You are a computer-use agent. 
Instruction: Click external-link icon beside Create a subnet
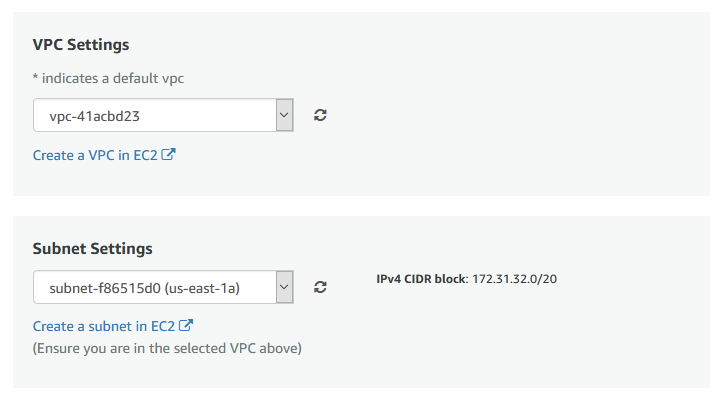coord(186,325)
